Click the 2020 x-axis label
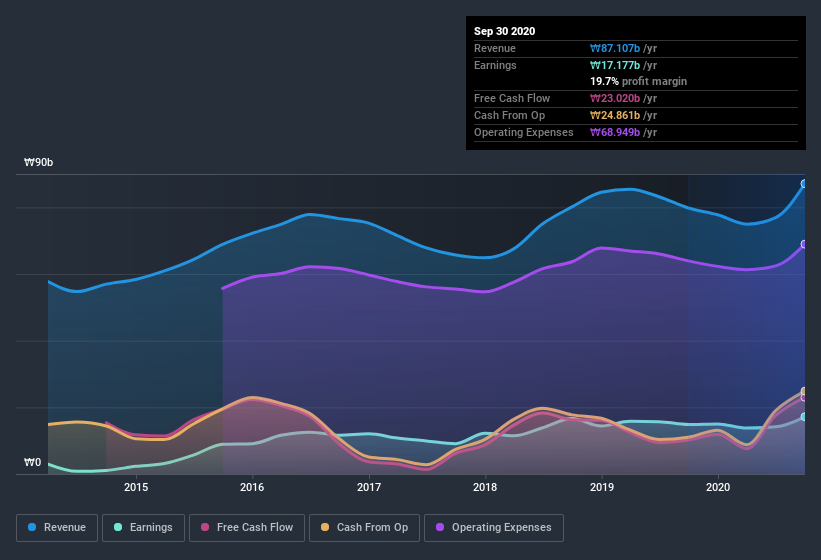The image size is (821, 560). (718, 487)
